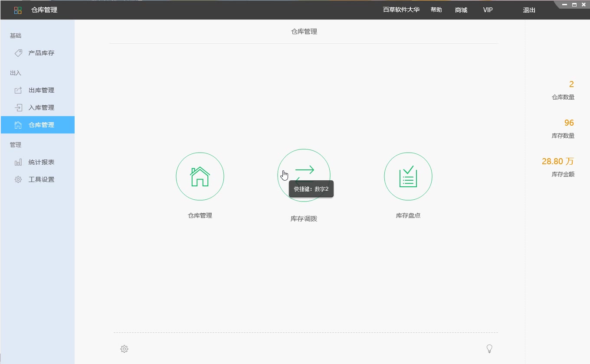Click the inbound management arrow icon
The height and width of the screenshot is (364, 590).
(18, 107)
